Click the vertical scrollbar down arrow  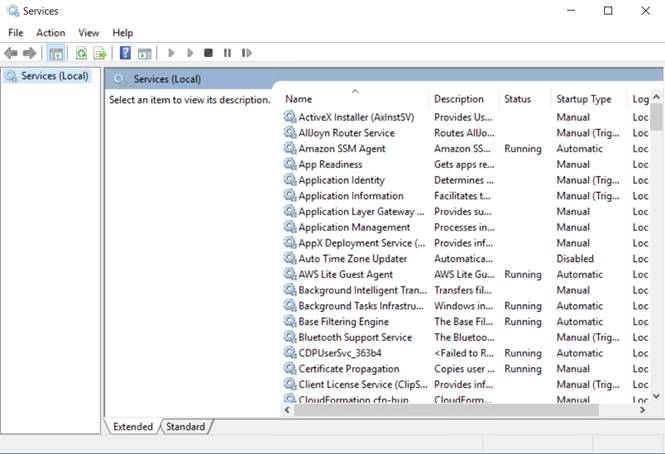coord(657,396)
